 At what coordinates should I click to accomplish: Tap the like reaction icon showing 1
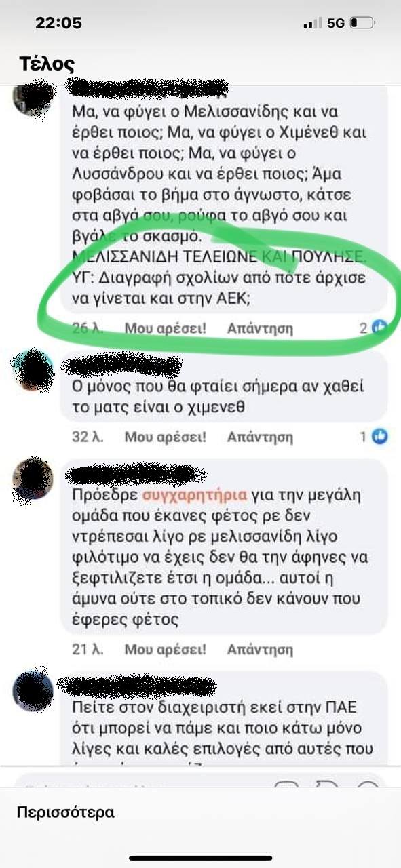click(381, 437)
